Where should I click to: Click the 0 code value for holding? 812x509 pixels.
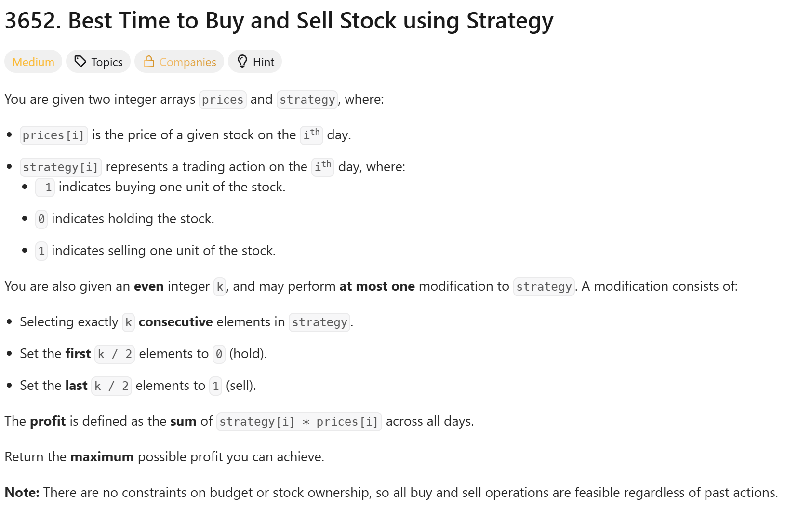point(41,219)
